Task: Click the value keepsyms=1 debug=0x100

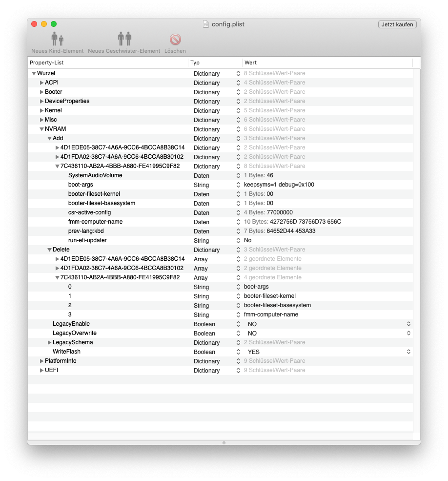Action: [x=279, y=185]
